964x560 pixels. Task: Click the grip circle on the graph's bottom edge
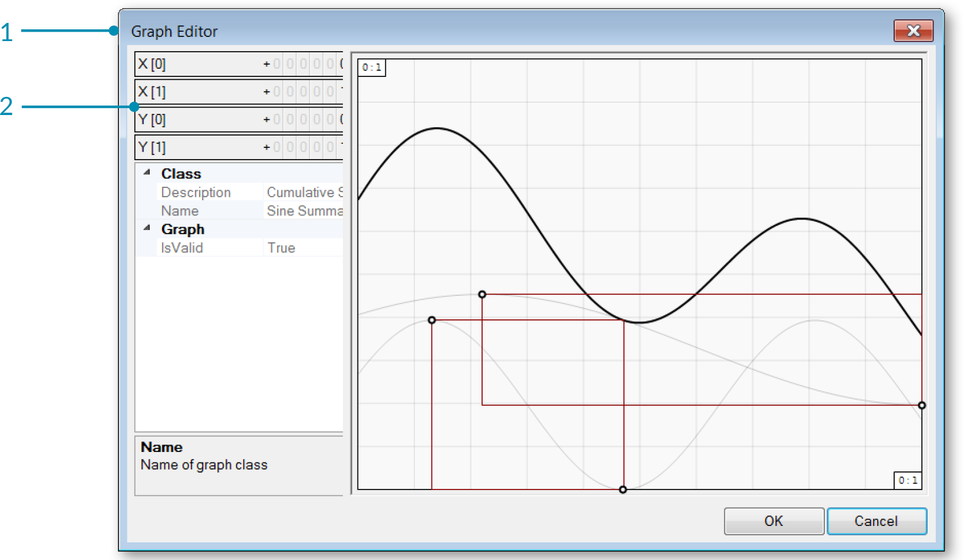(623, 490)
